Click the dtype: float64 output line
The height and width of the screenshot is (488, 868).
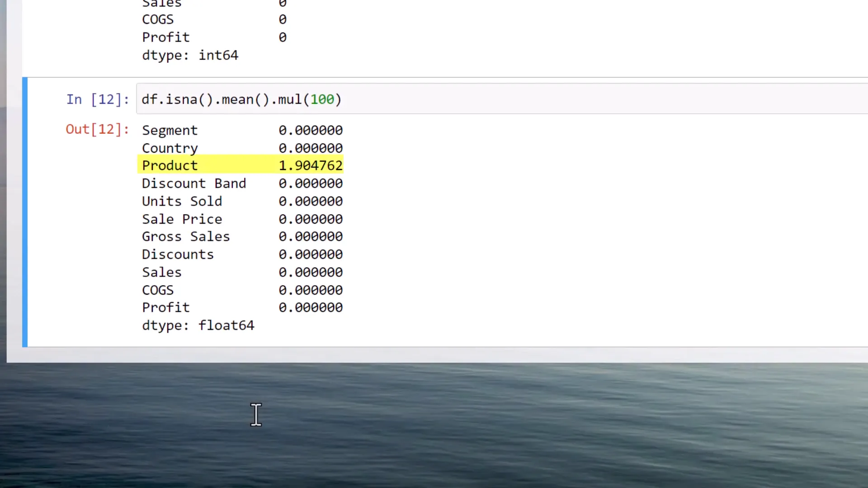(198, 325)
